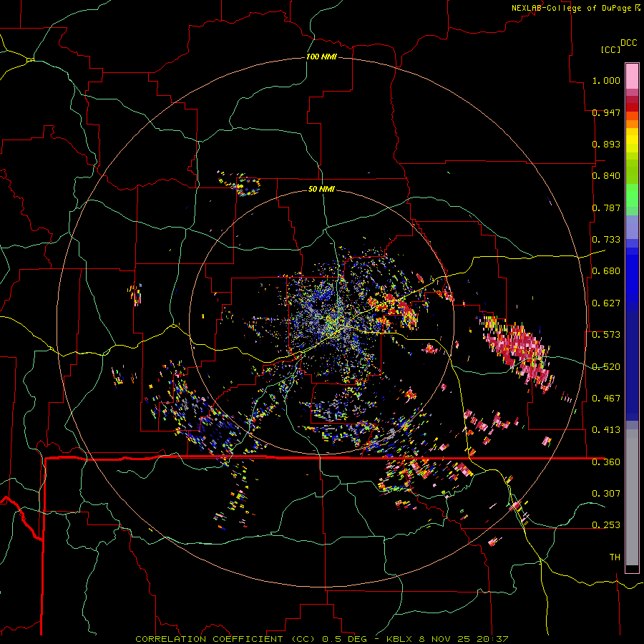
Task: Click the 50 NMI range ring label
Action: [x=321, y=189]
